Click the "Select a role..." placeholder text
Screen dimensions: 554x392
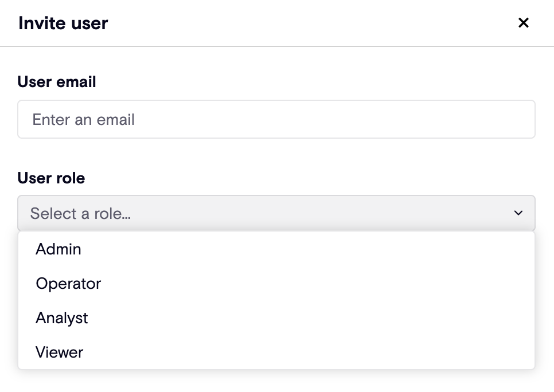(80, 214)
